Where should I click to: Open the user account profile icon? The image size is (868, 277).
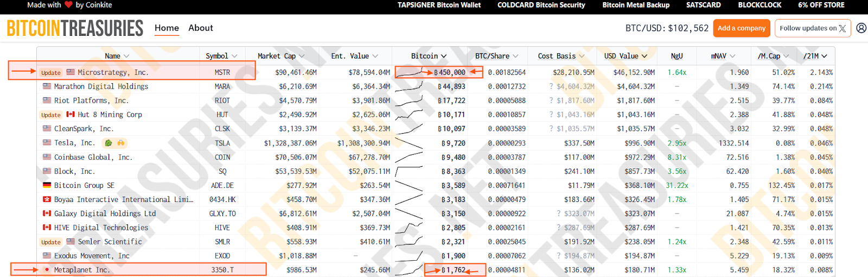click(861, 28)
